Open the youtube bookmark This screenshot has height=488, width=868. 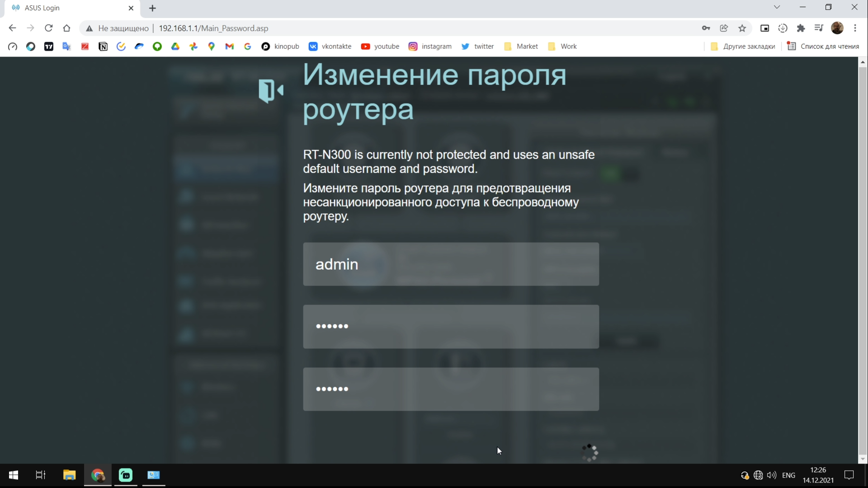(x=380, y=46)
